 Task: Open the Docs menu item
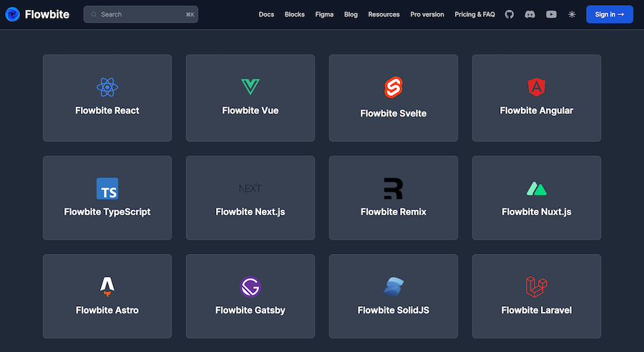pyautogui.click(x=266, y=14)
